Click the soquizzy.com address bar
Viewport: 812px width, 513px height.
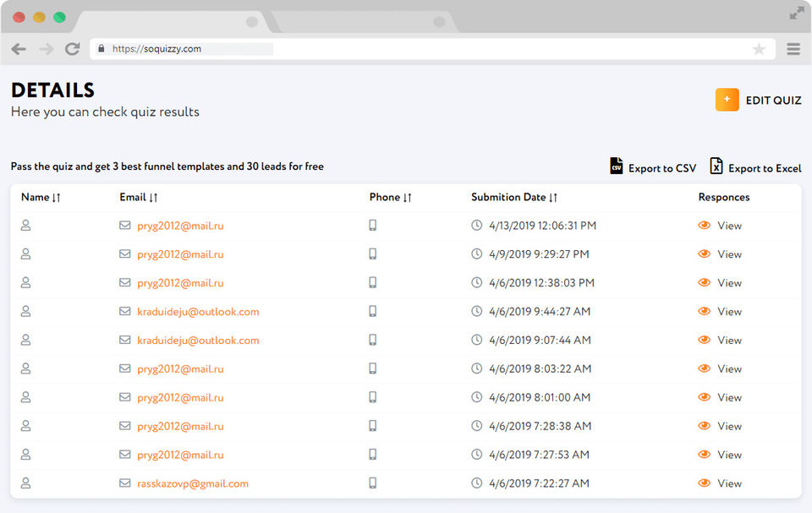(432, 49)
